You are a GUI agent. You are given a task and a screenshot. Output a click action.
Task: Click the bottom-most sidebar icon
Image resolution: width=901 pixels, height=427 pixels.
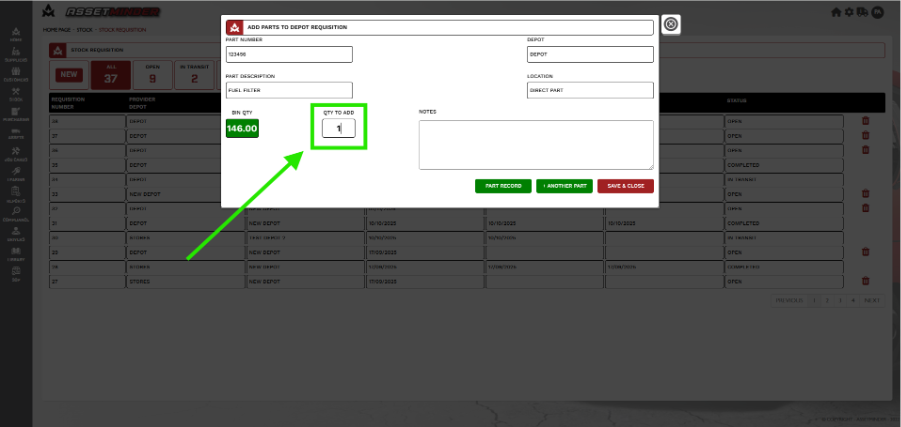click(x=16, y=273)
